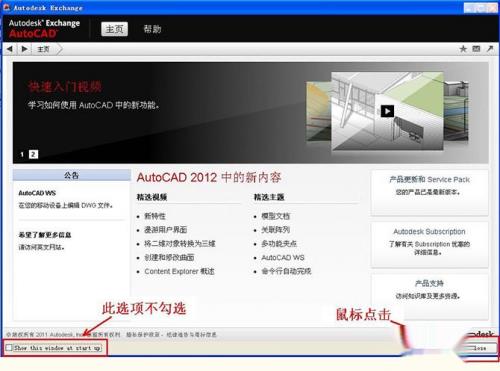The image size is (500, 371).
Task: Click the Autodesk Exchange title bar icon
Action: 7,7
